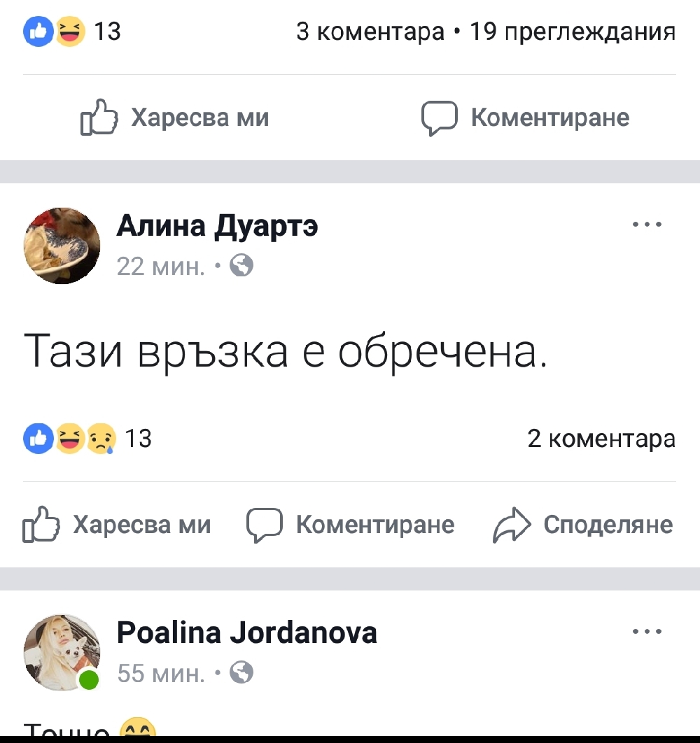
Task: Open '3 коментара' on the top post
Action: pyautogui.click(x=371, y=31)
